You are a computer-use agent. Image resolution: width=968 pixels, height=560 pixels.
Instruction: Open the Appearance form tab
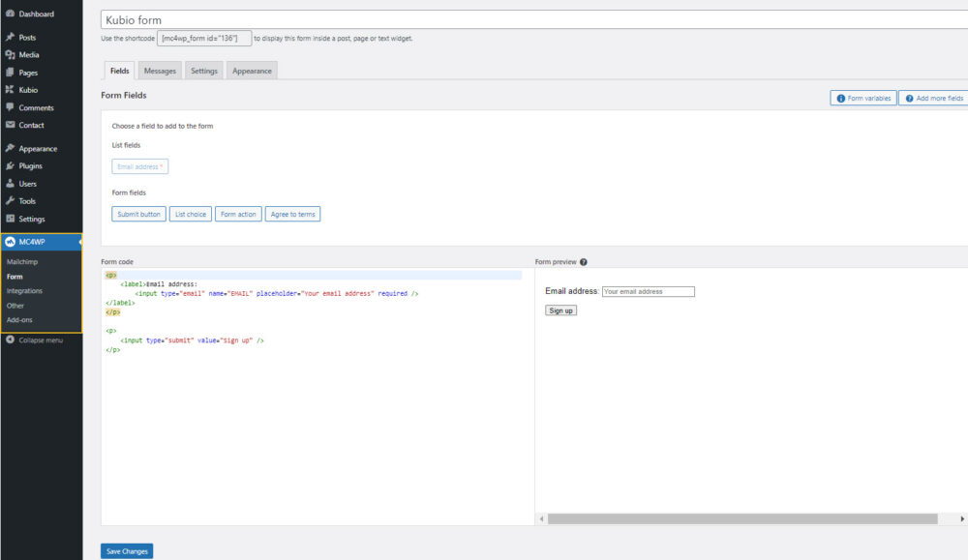point(252,71)
